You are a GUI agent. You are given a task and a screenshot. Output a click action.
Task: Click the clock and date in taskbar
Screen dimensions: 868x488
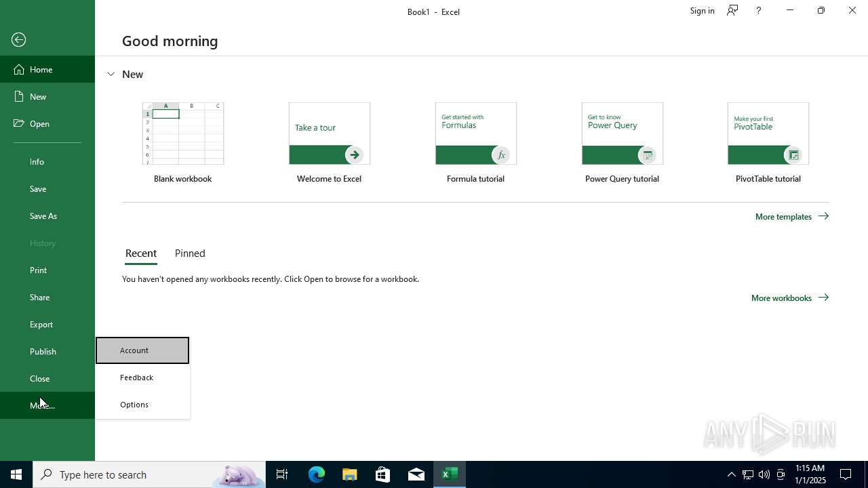pos(810,474)
